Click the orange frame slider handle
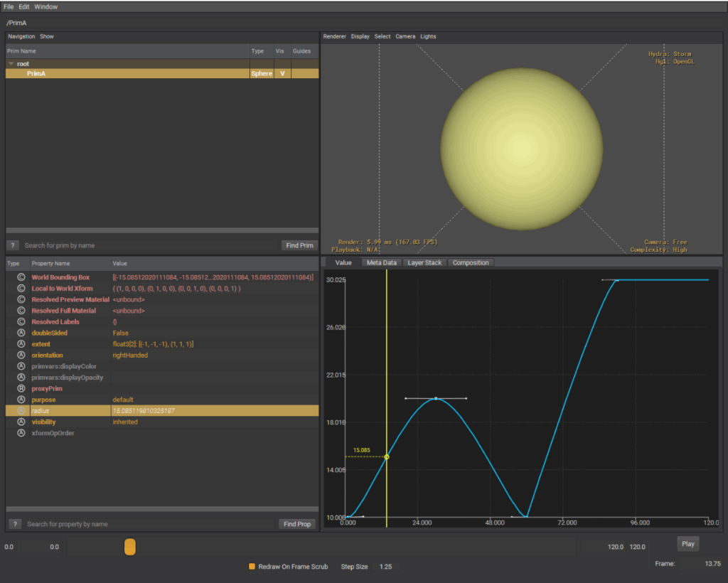The image size is (728, 583). [x=129, y=547]
